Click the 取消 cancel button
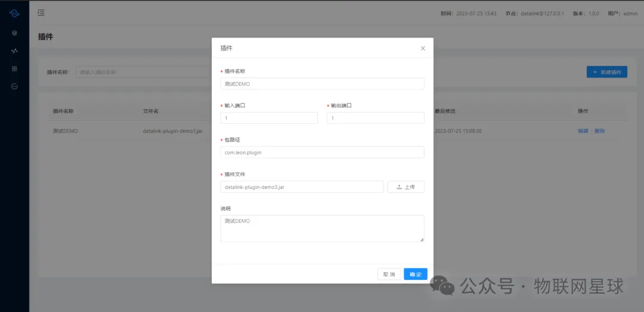 tap(389, 274)
